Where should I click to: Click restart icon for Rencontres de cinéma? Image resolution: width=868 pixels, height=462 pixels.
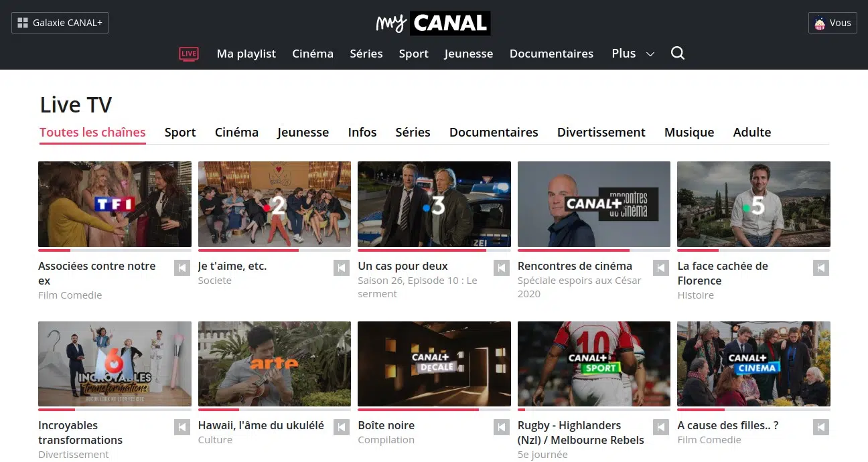pyautogui.click(x=660, y=268)
